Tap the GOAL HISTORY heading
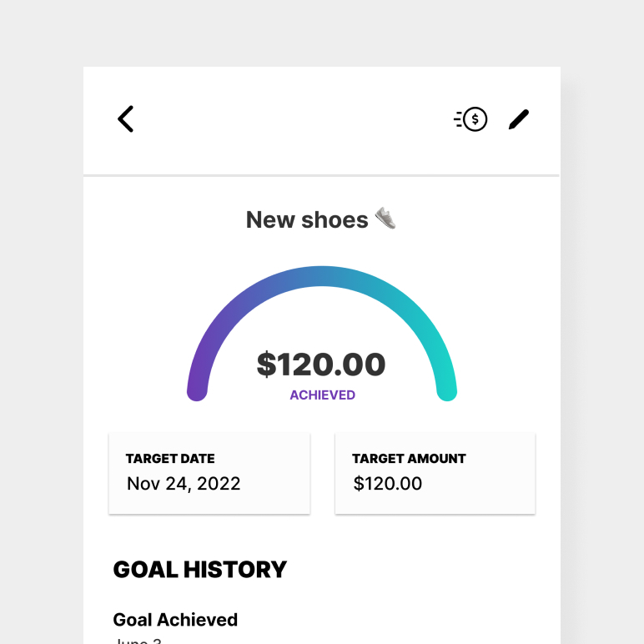This screenshot has height=644, width=644. (200, 570)
